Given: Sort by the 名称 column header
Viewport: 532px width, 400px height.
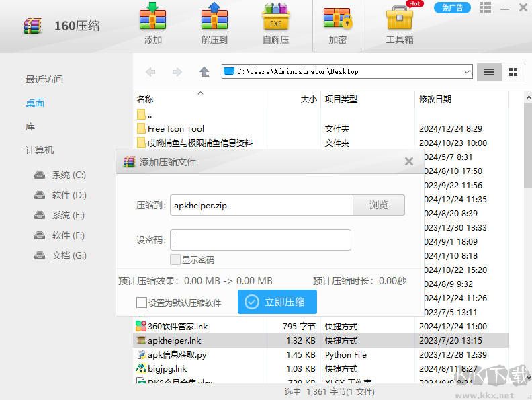Looking at the screenshot, I should point(145,99).
